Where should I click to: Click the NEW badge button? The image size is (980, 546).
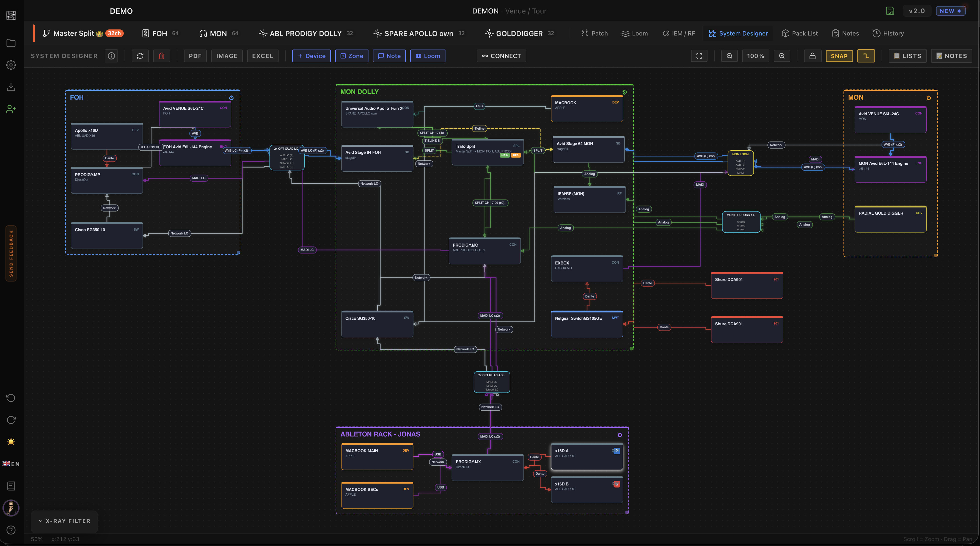[950, 11]
